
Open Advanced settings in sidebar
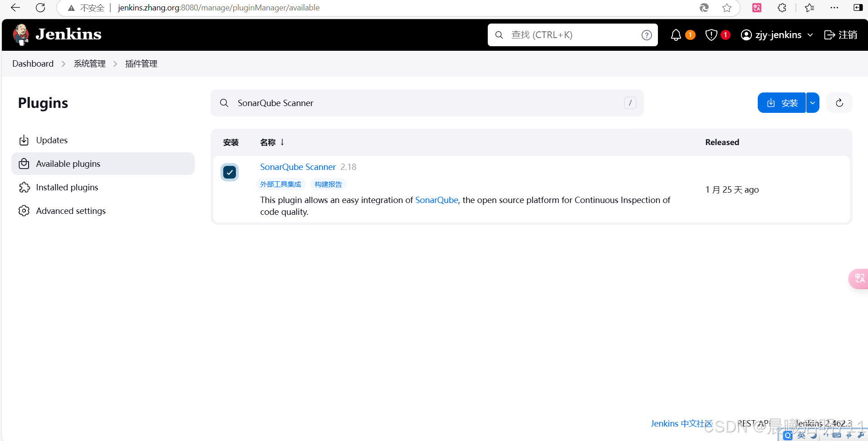(103, 211)
